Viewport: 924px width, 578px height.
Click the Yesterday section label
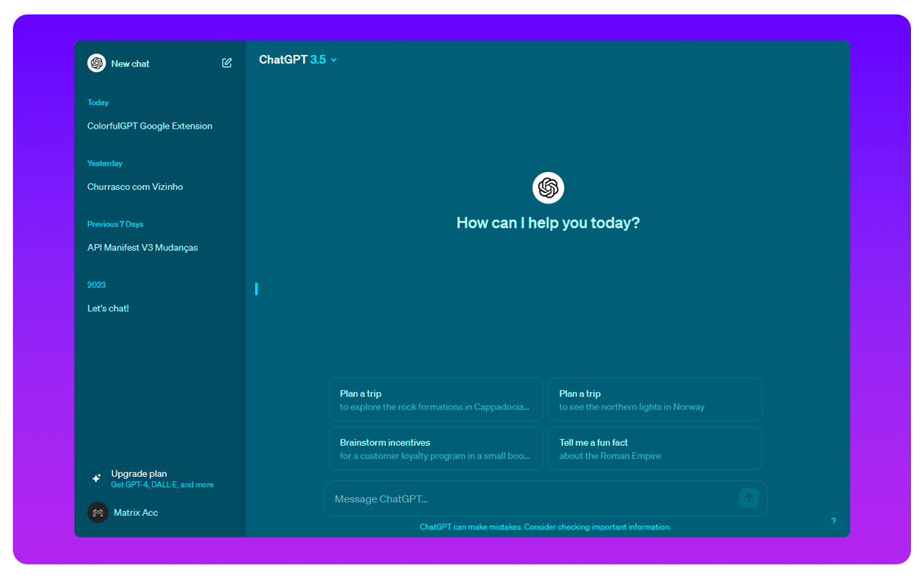(x=105, y=163)
